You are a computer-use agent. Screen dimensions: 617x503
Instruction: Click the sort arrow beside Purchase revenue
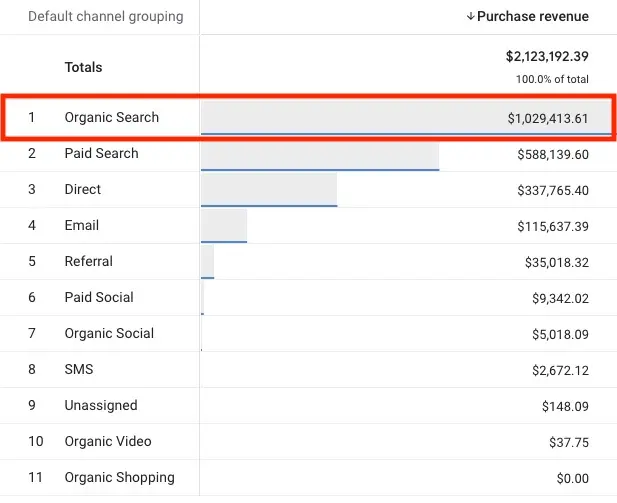pyautogui.click(x=470, y=17)
